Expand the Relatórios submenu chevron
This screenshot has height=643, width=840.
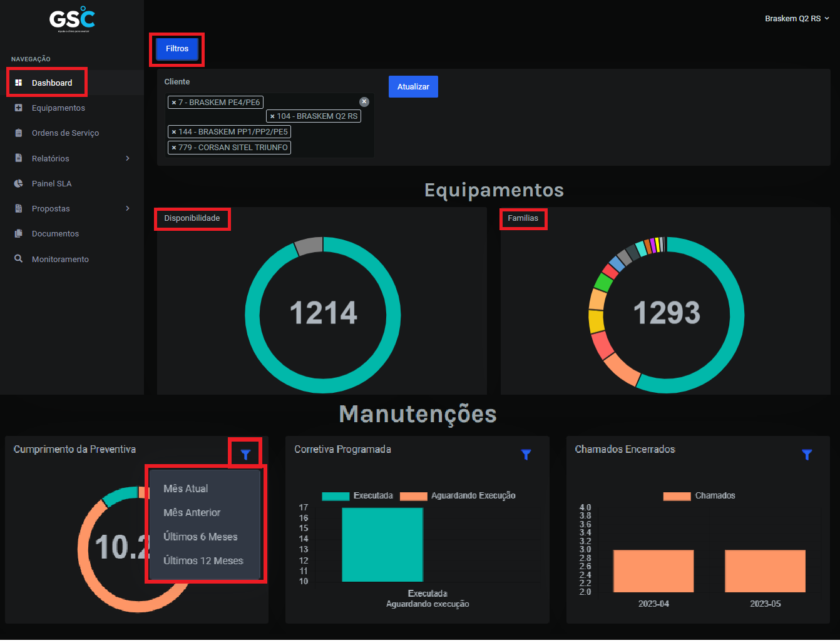pos(128,158)
